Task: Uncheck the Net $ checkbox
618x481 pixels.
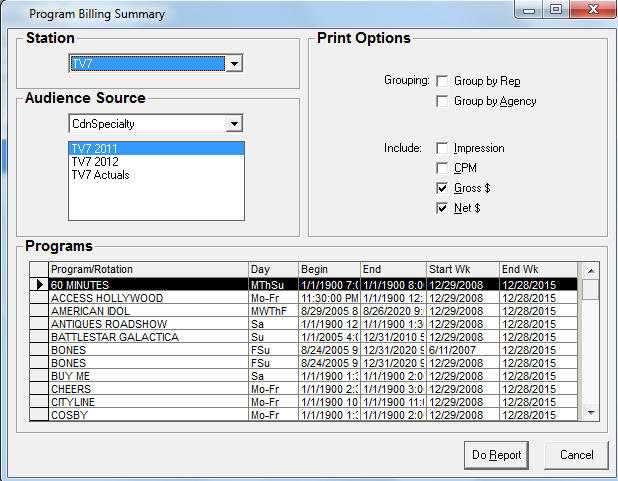Action: click(442, 208)
